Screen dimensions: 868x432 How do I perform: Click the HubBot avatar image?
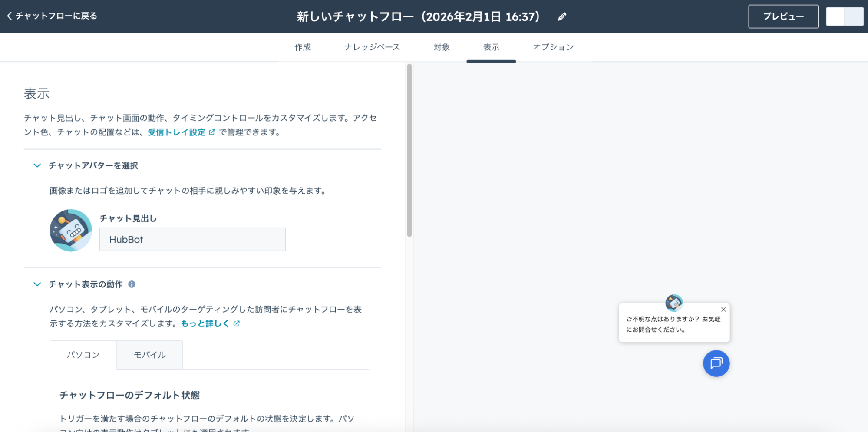pyautogui.click(x=71, y=231)
